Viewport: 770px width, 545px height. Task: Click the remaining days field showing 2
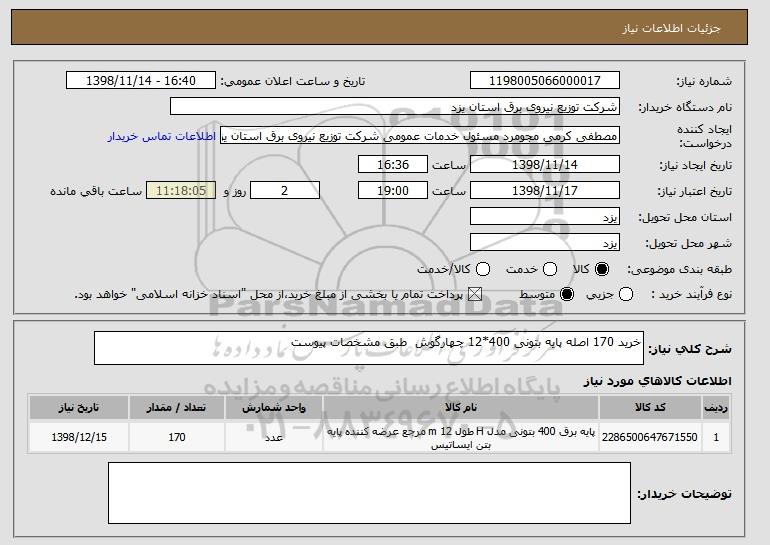pyautogui.click(x=285, y=191)
